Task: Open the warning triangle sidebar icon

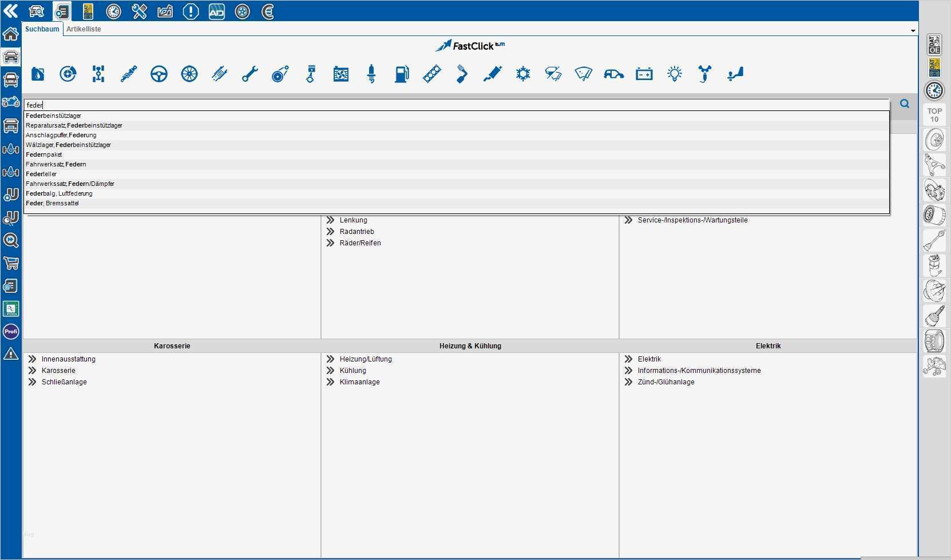Action: tap(11, 354)
